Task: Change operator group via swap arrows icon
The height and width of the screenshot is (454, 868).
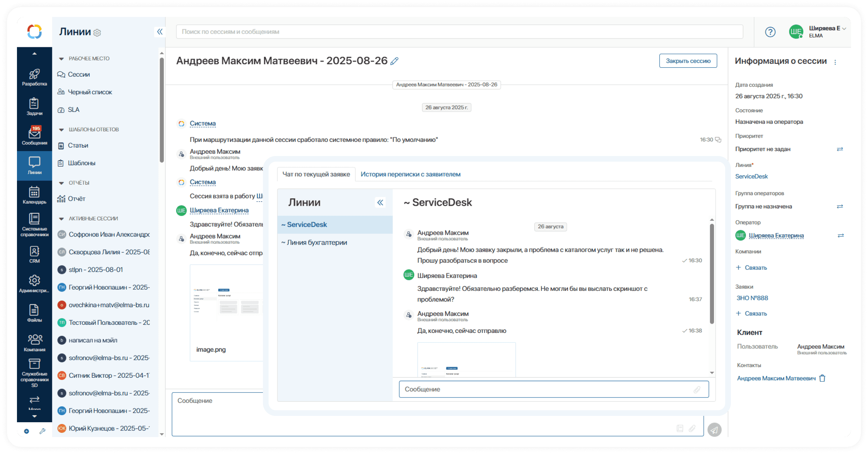Action: click(840, 207)
